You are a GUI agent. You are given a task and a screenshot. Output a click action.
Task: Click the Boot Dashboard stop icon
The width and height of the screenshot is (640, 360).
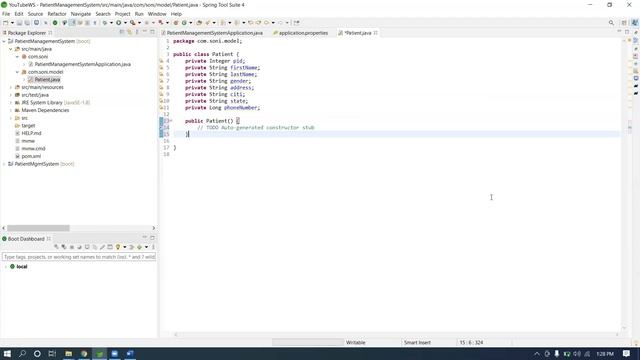[72, 247]
